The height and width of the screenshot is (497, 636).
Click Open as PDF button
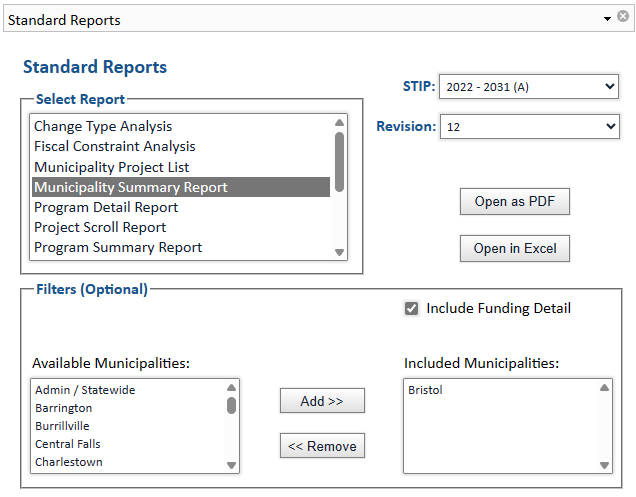tap(515, 201)
